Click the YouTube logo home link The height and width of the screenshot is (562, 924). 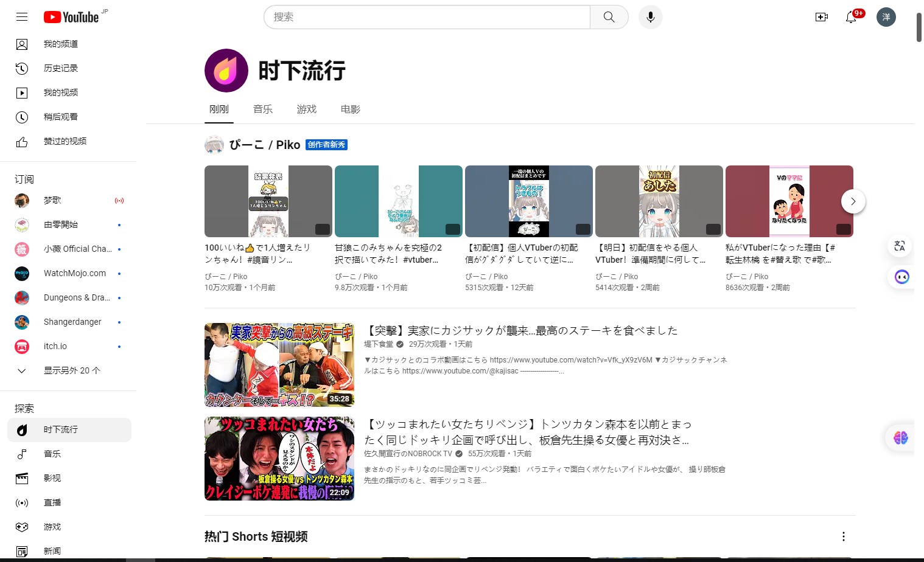pyautogui.click(x=71, y=17)
